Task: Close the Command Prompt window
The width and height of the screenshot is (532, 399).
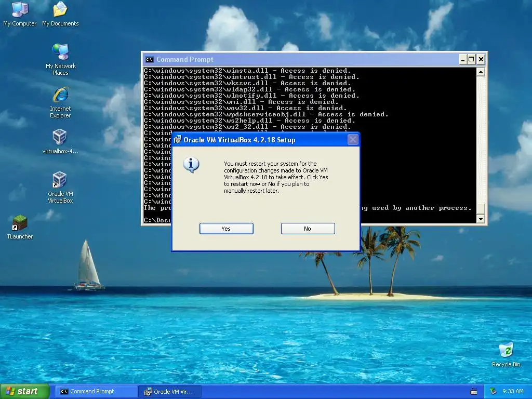Action: [x=481, y=59]
